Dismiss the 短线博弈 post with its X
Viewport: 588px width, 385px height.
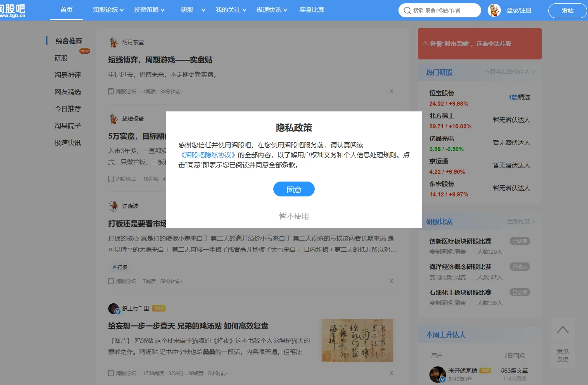tap(391, 91)
